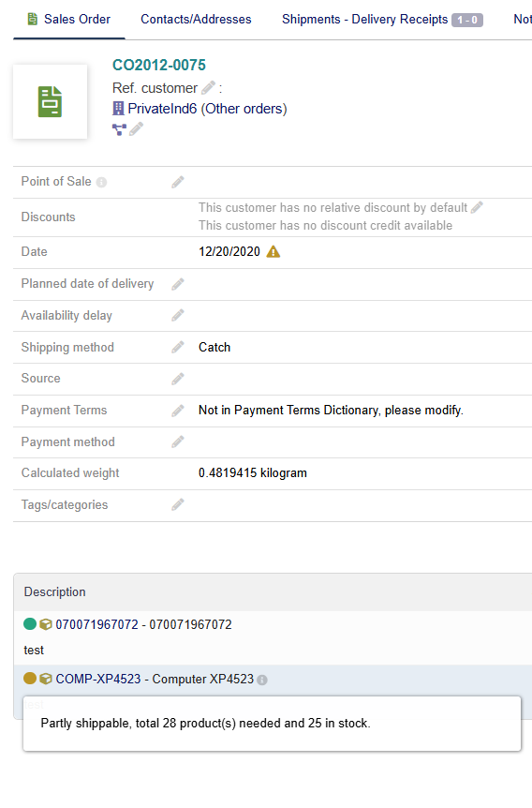
Task: Open the Other orders link
Action: coord(244,109)
